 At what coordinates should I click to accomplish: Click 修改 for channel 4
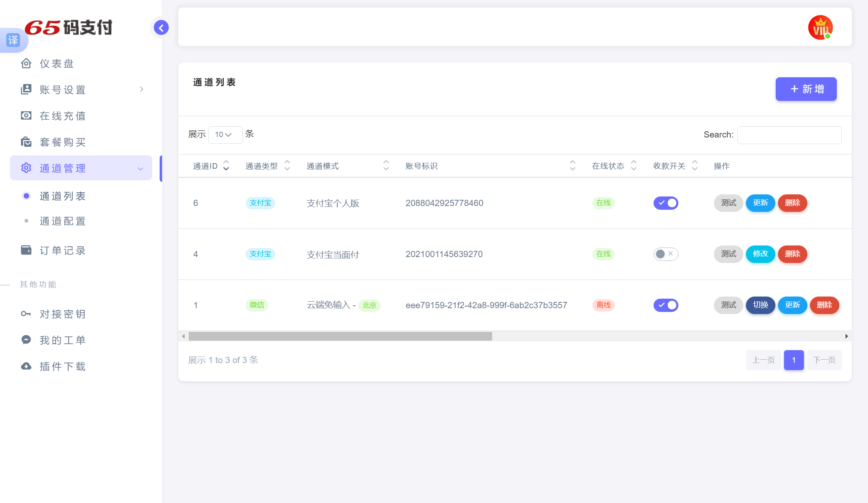(x=760, y=254)
